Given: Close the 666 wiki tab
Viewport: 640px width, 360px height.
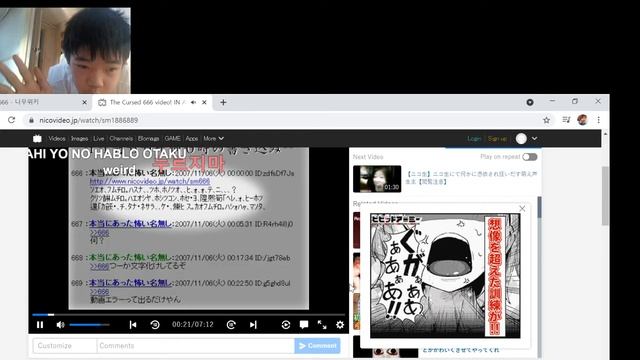Looking at the screenshot, I should pos(84,102).
